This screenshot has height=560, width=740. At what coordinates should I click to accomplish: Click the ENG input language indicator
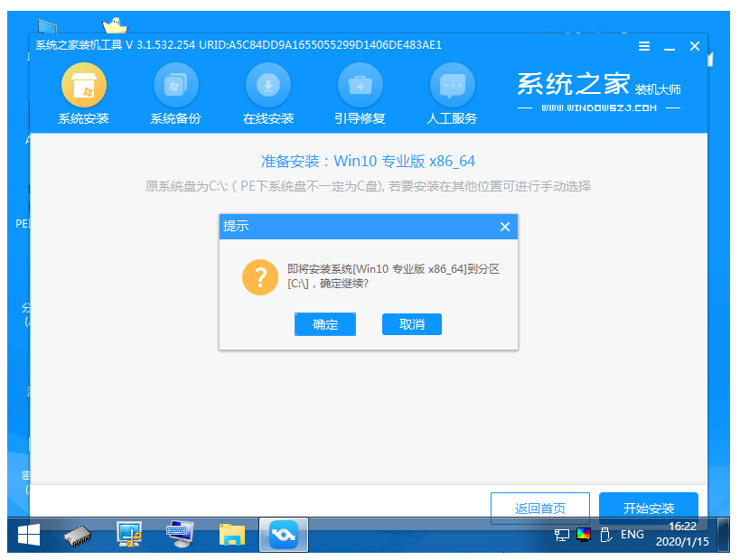[632, 535]
